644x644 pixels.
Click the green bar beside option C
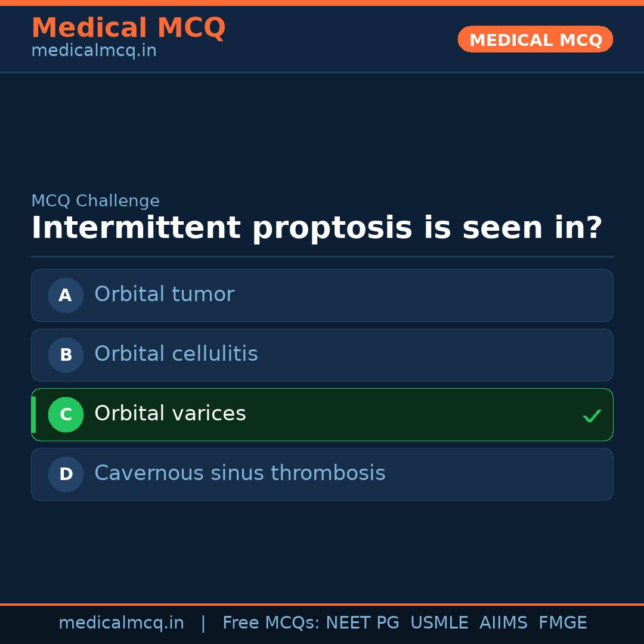pyautogui.click(x=33, y=414)
